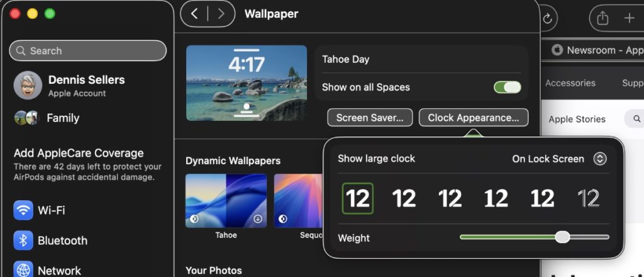Open the Show large clock dropdown
Screen dimensions: 644x277
click(600, 159)
